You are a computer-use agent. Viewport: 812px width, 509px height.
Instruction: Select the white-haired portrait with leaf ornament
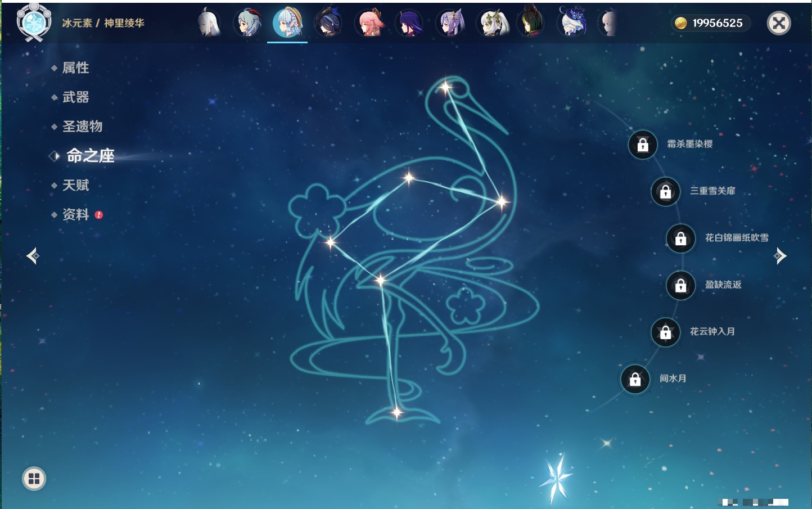coord(493,23)
